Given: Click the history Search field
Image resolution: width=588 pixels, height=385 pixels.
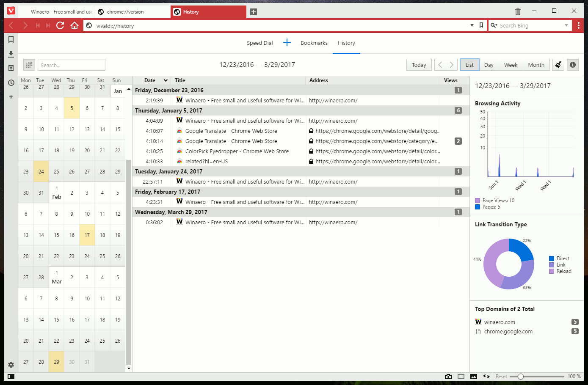Looking at the screenshot, I should [x=72, y=65].
